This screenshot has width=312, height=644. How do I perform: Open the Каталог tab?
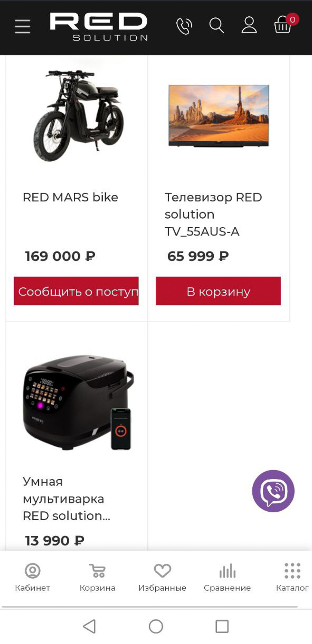pos(292,577)
